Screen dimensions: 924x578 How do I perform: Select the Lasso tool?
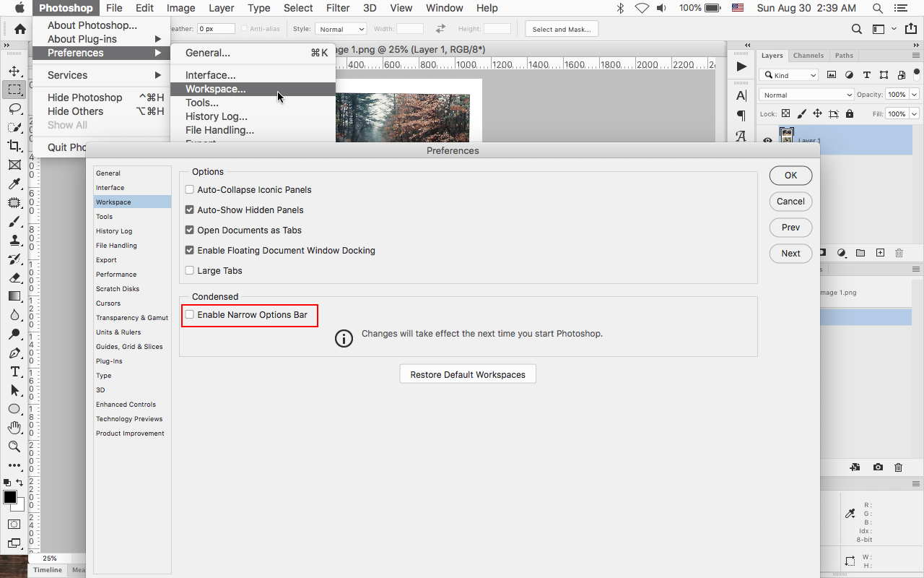[14, 108]
